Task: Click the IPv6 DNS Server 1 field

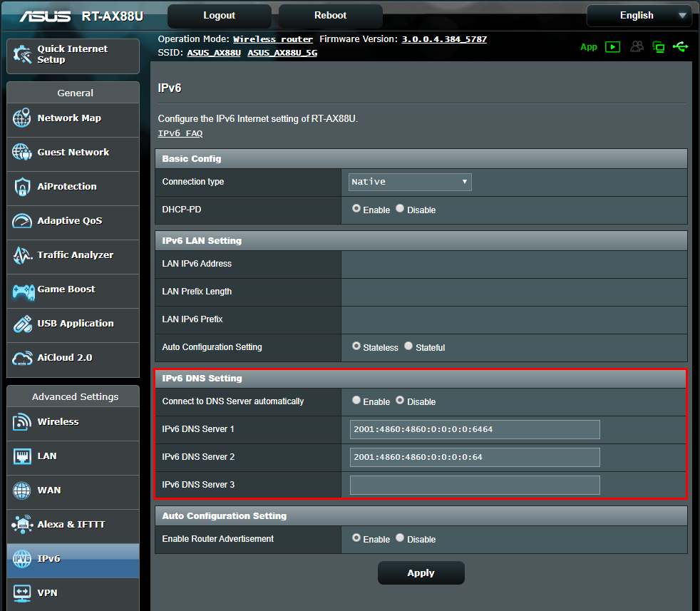Action: click(475, 429)
